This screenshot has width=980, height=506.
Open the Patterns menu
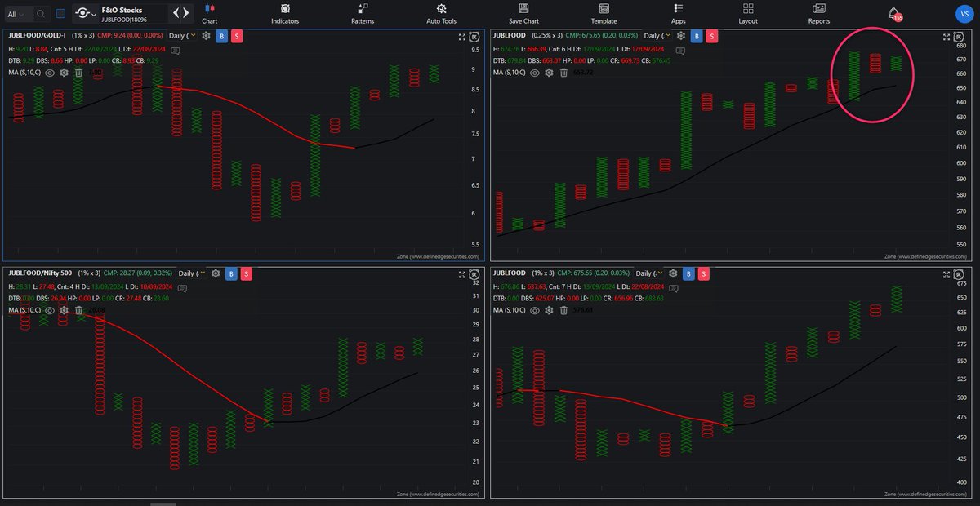[x=363, y=13]
